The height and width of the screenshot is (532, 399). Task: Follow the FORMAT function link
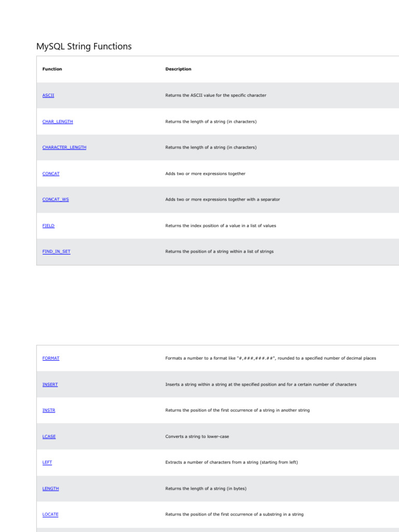(51, 358)
